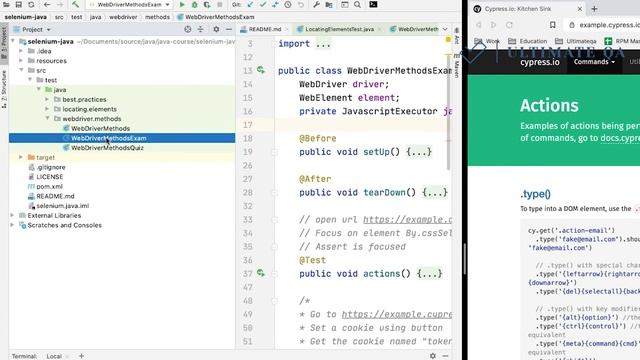Open the Project Structure icon
Image resolution: width=640 pixels, height=360 pixels.
tap(329, 4)
